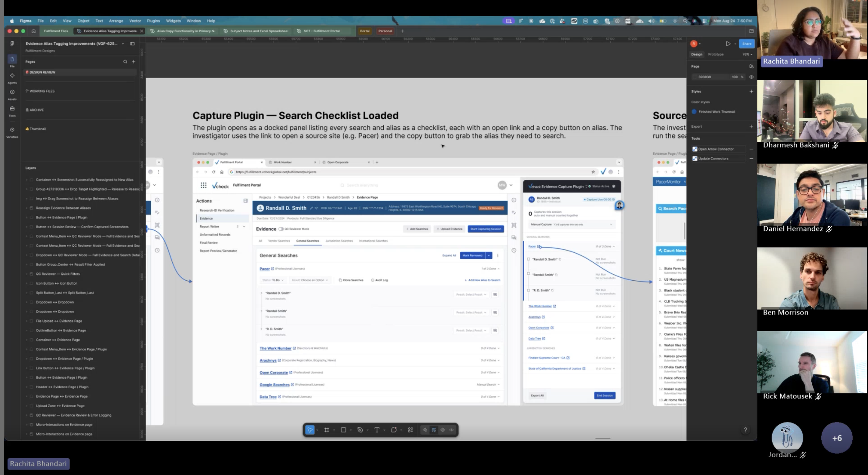Open the Arrange menu
The width and height of the screenshot is (868, 475).
point(116,21)
